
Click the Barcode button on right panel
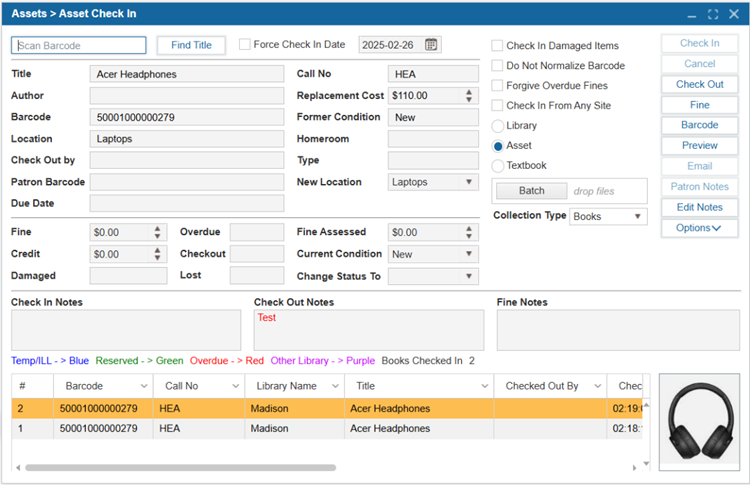[699, 125]
